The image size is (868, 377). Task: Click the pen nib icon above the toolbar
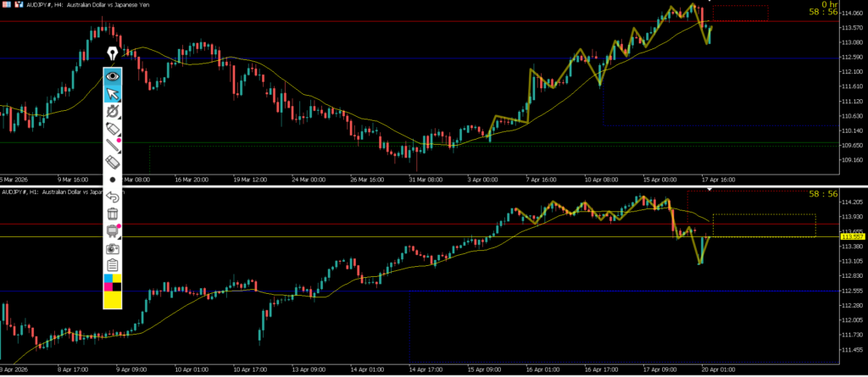point(113,56)
